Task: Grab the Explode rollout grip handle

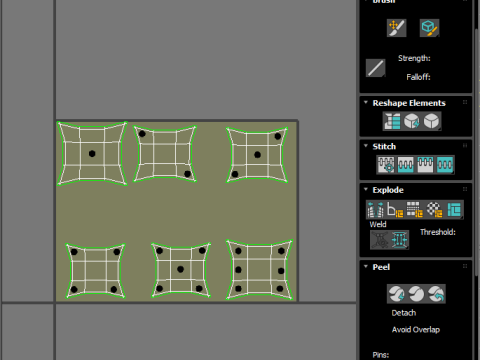Action: [x=465, y=189]
